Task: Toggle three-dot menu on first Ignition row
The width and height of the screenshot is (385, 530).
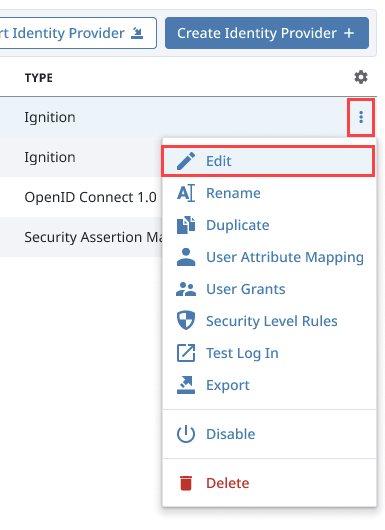Action: point(361,117)
